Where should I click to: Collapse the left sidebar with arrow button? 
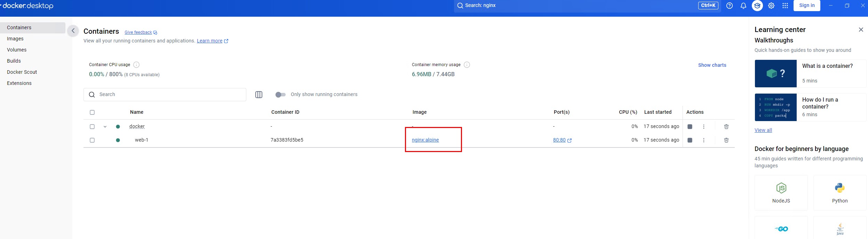point(73,31)
